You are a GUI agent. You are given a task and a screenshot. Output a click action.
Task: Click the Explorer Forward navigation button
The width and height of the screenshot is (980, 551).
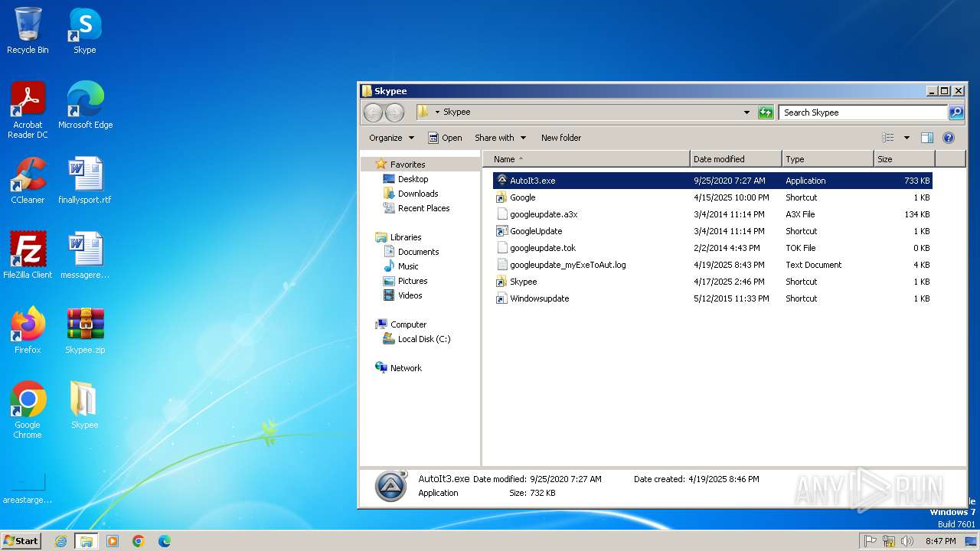click(394, 112)
